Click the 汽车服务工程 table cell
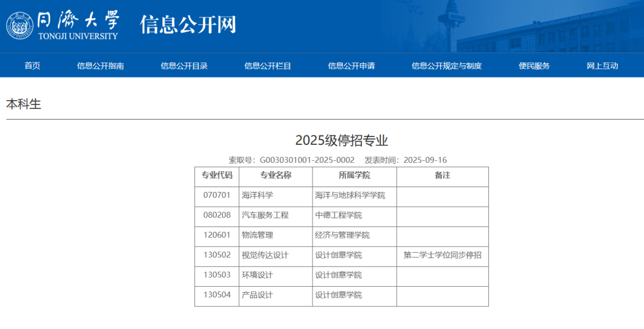The width and height of the screenshot is (644, 329). pos(265,215)
